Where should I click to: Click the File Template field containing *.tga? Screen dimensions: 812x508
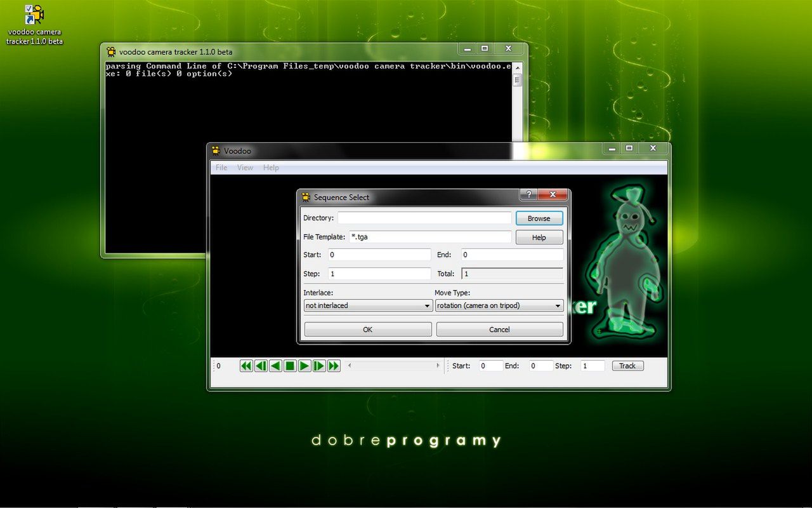click(x=430, y=237)
